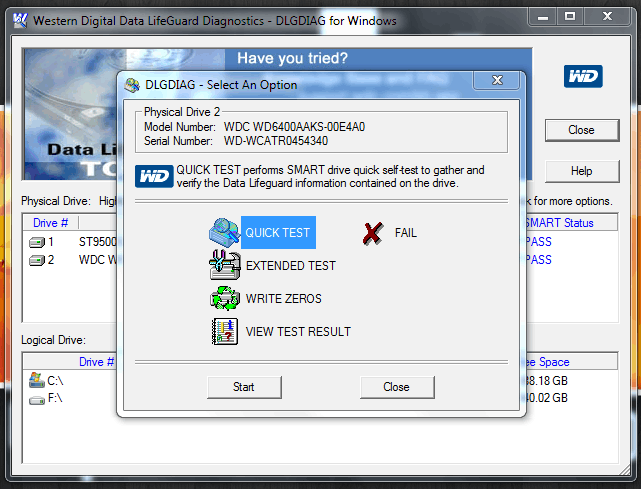Close the DLGDIAG dialog with X
The height and width of the screenshot is (489, 641).
(x=497, y=80)
